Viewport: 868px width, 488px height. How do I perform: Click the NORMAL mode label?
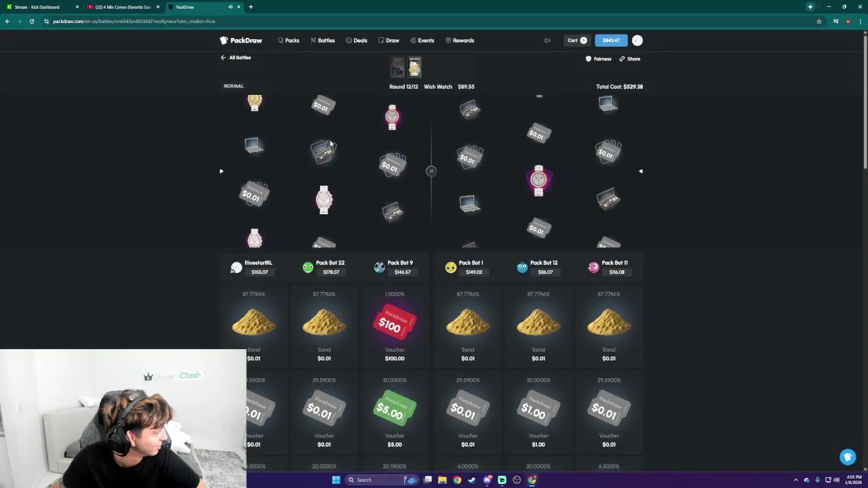point(233,86)
